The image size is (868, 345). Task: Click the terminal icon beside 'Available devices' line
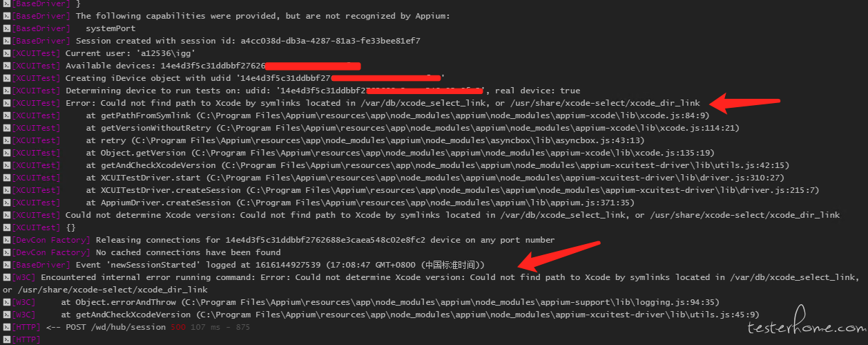tap(6, 66)
